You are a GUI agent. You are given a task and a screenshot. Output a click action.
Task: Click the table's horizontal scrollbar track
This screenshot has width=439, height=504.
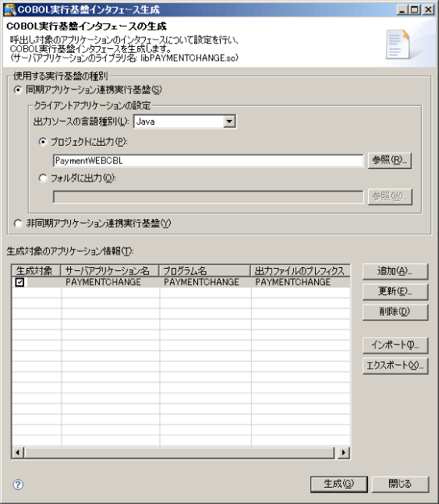pyautogui.click(x=179, y=453)
